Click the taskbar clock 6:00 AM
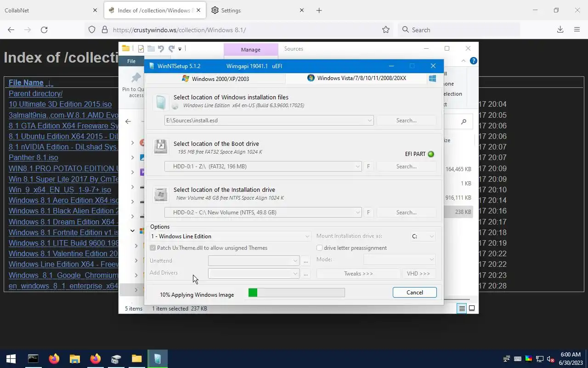The height and width of the screenshot is (368, 588). click(571, 359)
